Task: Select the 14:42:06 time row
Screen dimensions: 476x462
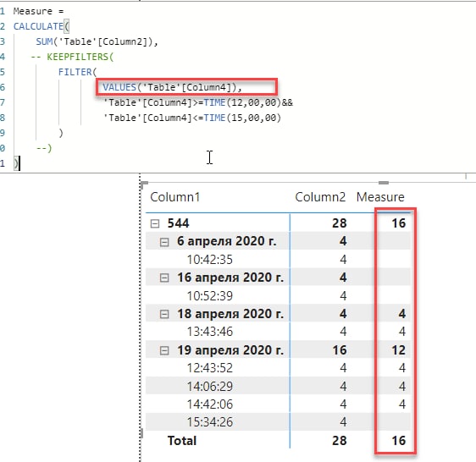Action: coord(210,404)
